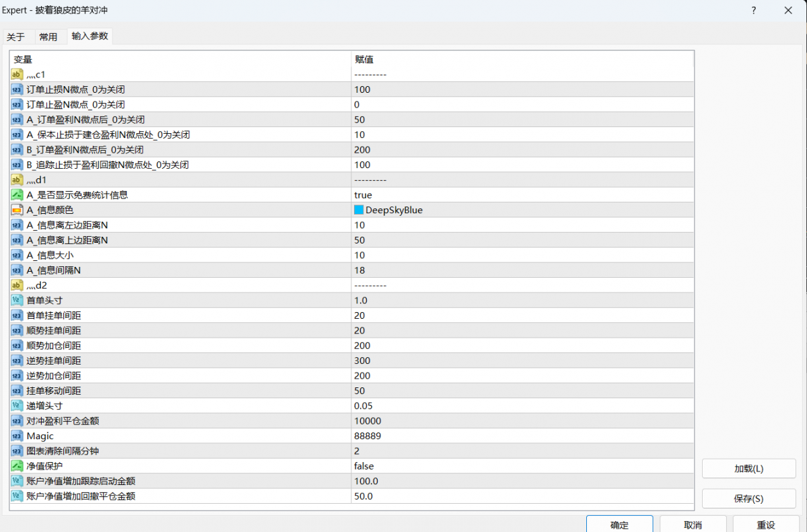807x532 pixels.
Task: Click the integer icon for 顺势挂单间距
Action: (17, 330)
